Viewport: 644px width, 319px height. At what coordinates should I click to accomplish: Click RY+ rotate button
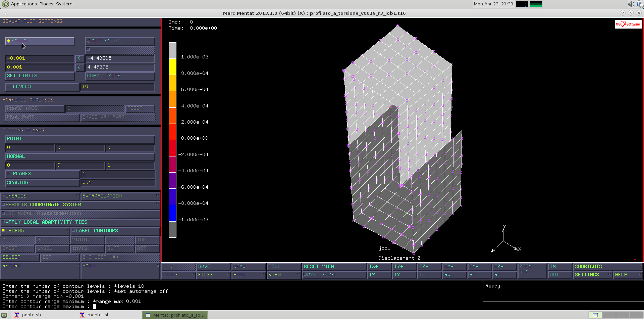[x=480, y=267]
